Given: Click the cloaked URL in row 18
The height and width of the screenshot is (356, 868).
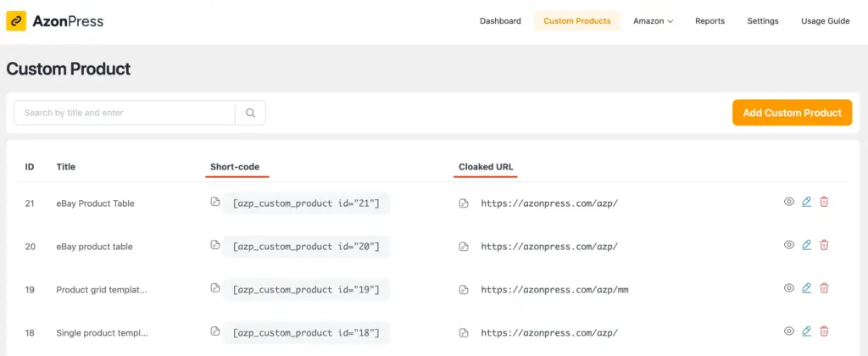Looking at the screenshot, I should coord(549,333).
